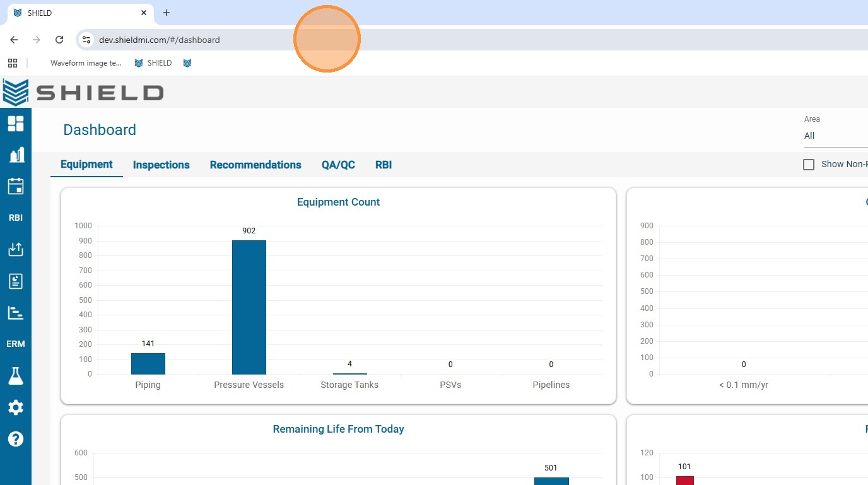Click the Remaining Life From Today title

(x=339, y=429)
